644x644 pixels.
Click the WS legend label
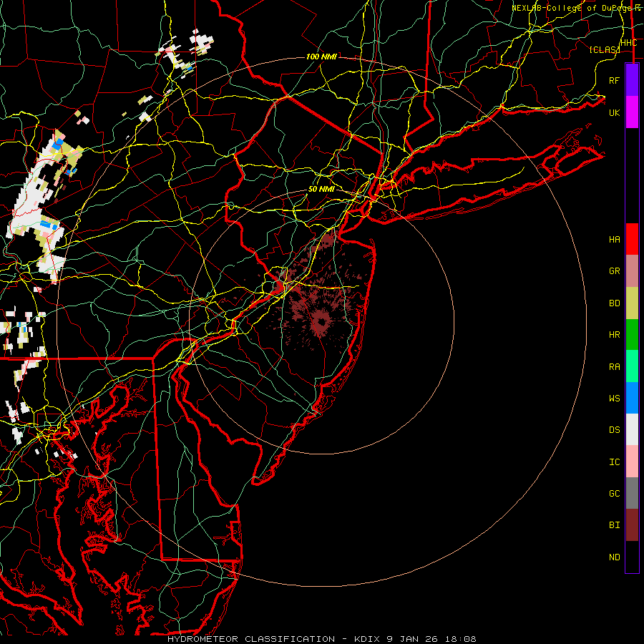[x=614, y=398]
